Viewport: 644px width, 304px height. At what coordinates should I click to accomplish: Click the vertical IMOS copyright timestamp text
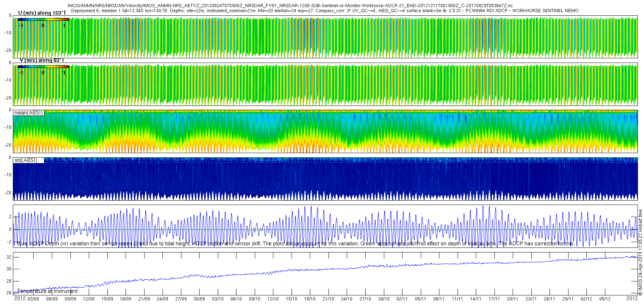coord(640,252)
